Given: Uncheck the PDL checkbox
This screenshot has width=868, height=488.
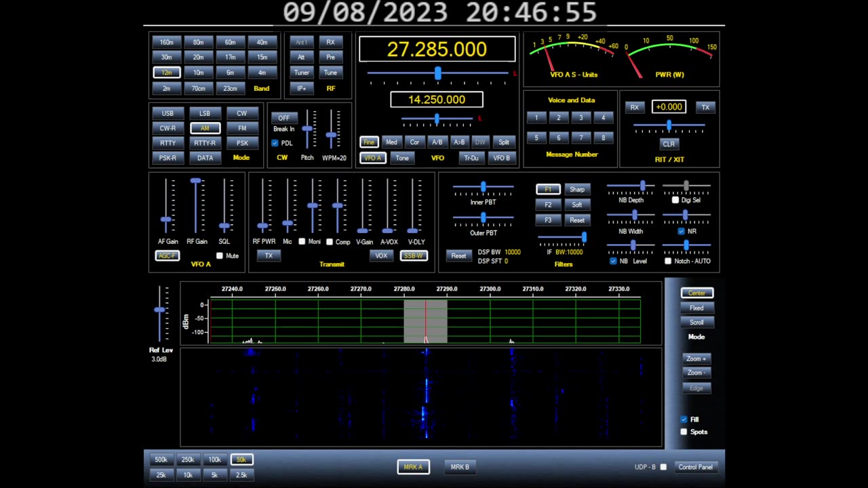Looking at the screenshot, I should [x=275, y=143].
